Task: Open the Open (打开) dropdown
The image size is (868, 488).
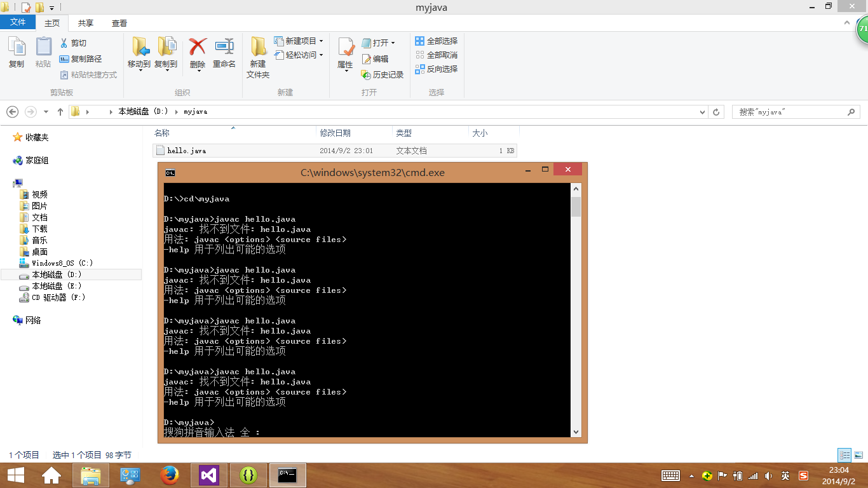Action: pyautogui.click(x=379, y=43)
